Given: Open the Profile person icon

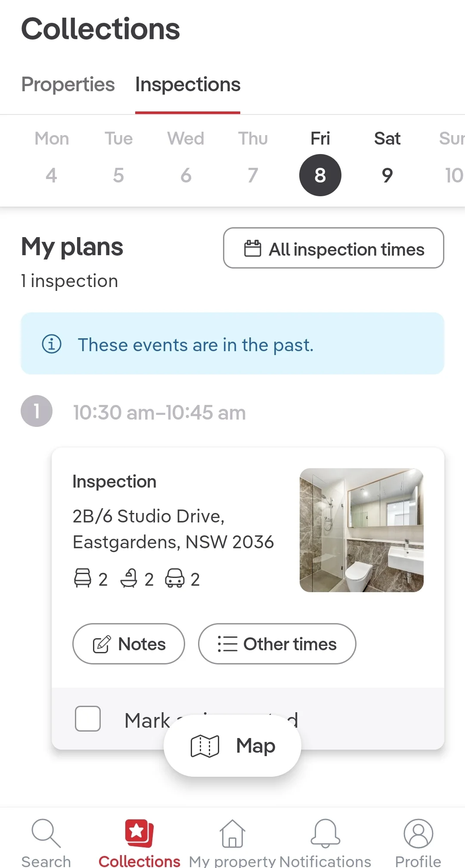Looking at the screenshot, I should point(418,833).
